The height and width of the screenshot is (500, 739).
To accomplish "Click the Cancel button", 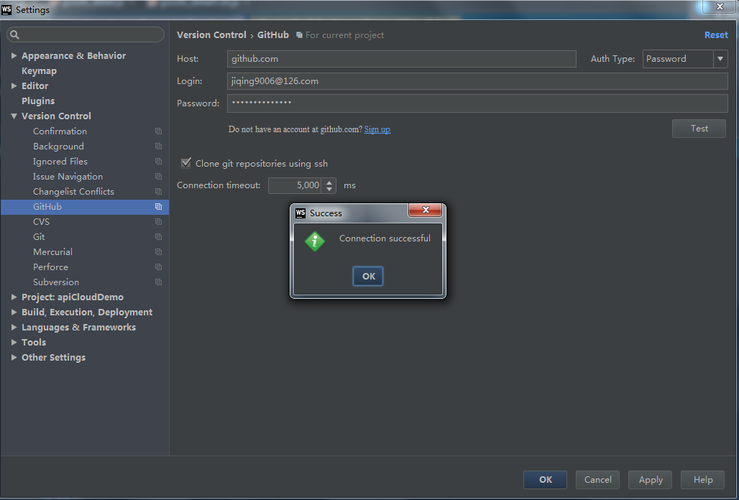I will point(598,480).
